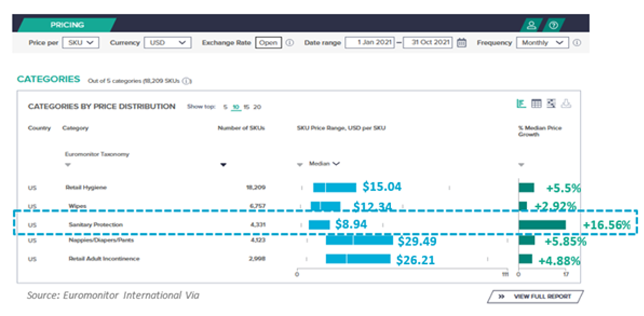
Task: Open the date range calendar icon
Action: tap(462, 43)
